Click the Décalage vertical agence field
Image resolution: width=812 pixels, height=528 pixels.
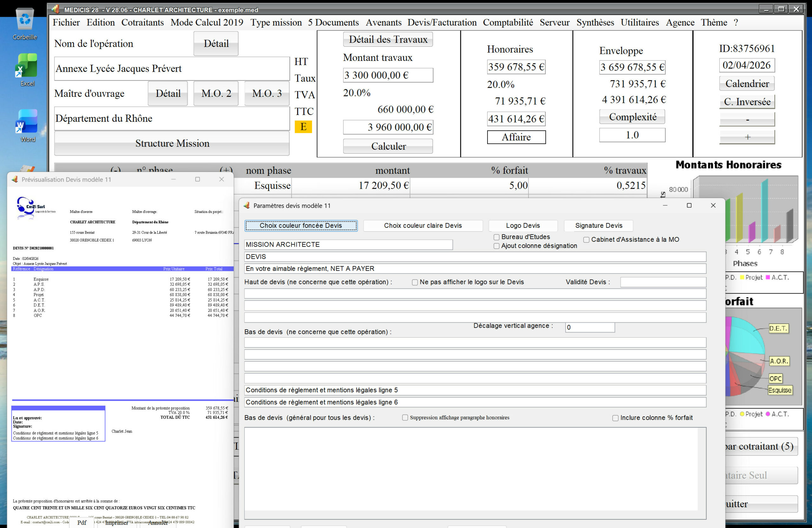pyautogui.click(x=590, y=327)
